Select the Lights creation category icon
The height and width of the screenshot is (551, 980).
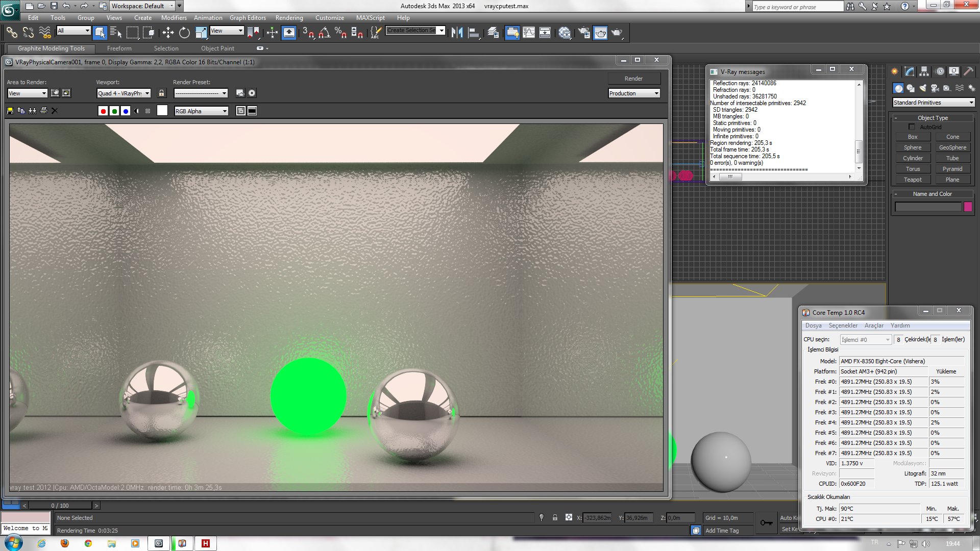(x=923, y=88)
